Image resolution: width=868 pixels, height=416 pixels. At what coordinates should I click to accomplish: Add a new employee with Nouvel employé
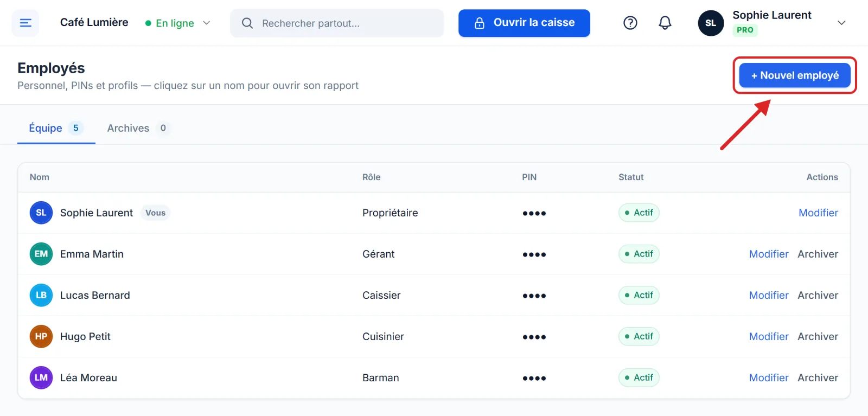(x=795, y=75)
